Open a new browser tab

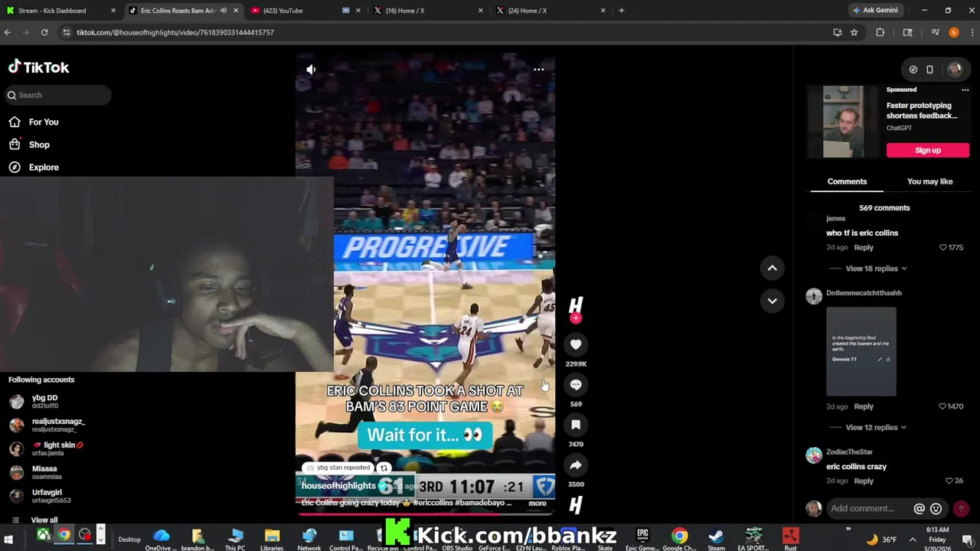coord(622,11)
